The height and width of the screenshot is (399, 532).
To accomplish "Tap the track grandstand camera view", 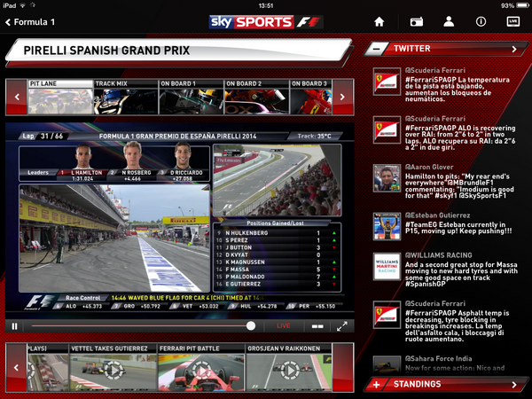I will [x=277, y=180].
